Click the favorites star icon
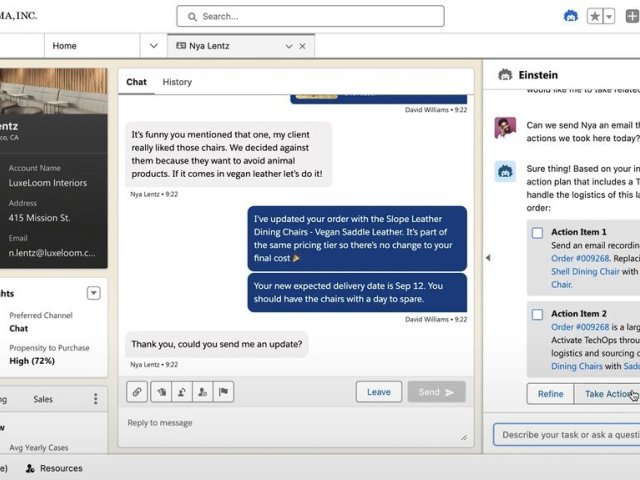Image resolution: width=640 pixels, height=480 pixels. coord(595,16)
